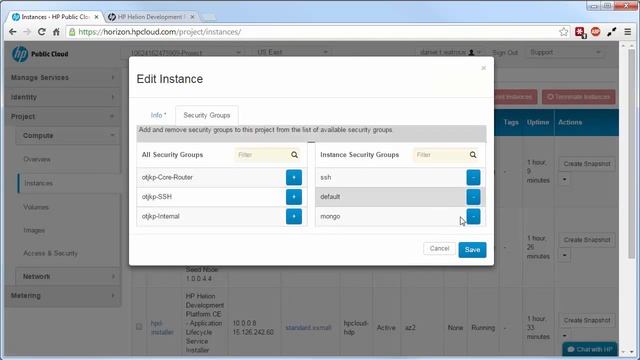Remove default group from instance
This screenshot has height=360, width=640.
pyautogui.click(x=473, y=197)
